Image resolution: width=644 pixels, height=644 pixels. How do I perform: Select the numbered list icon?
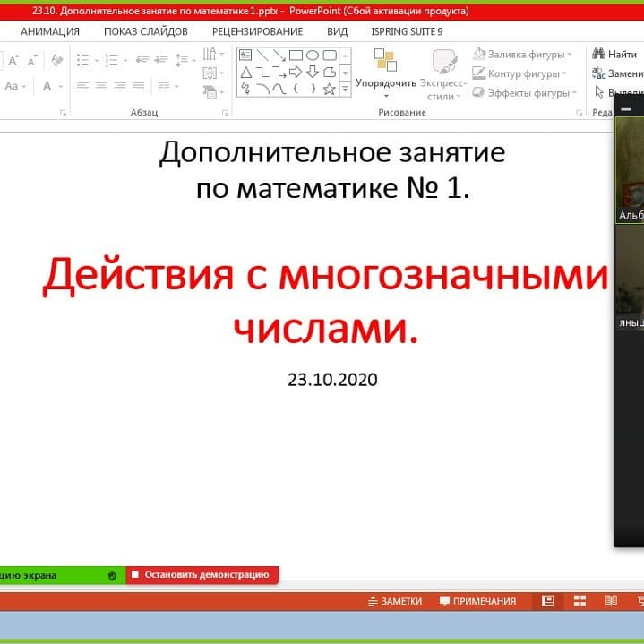tap(111, 60)
